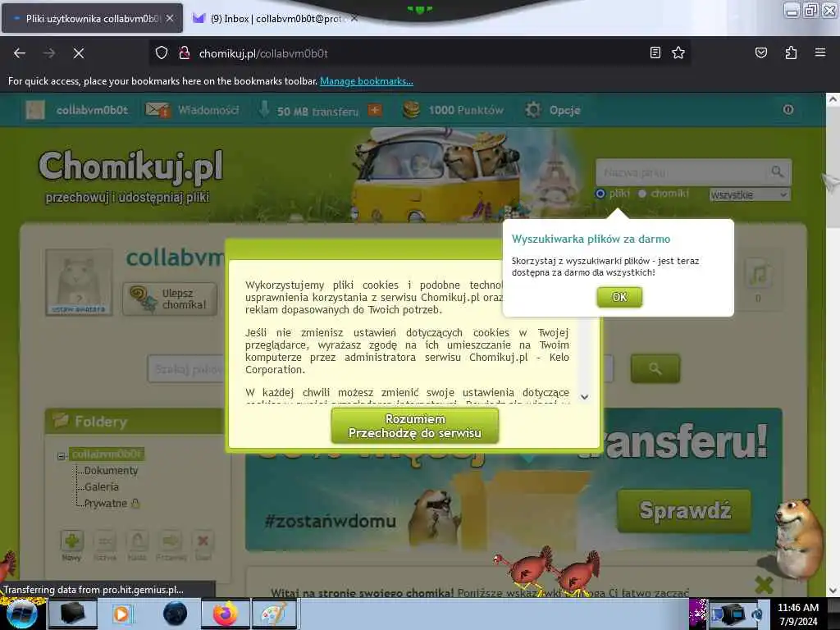
Task: Go back using the browser back arrow
Action: 20,53
